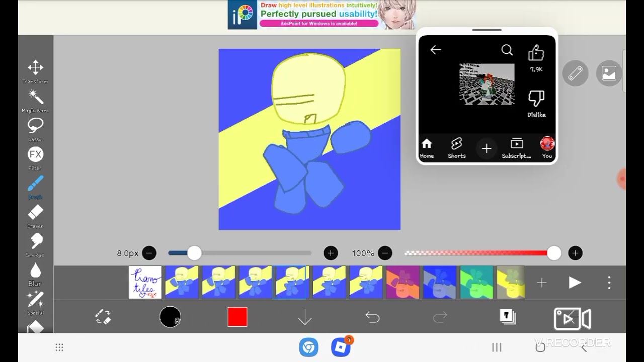The image size is (644, 362).
Task: Redo the last action
Action: point(440,317)
